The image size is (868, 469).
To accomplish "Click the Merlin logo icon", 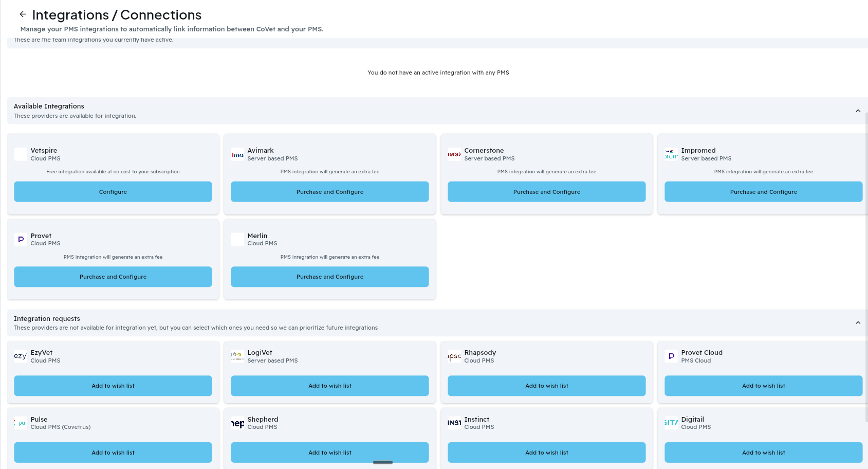I will [x=237, y=239].
